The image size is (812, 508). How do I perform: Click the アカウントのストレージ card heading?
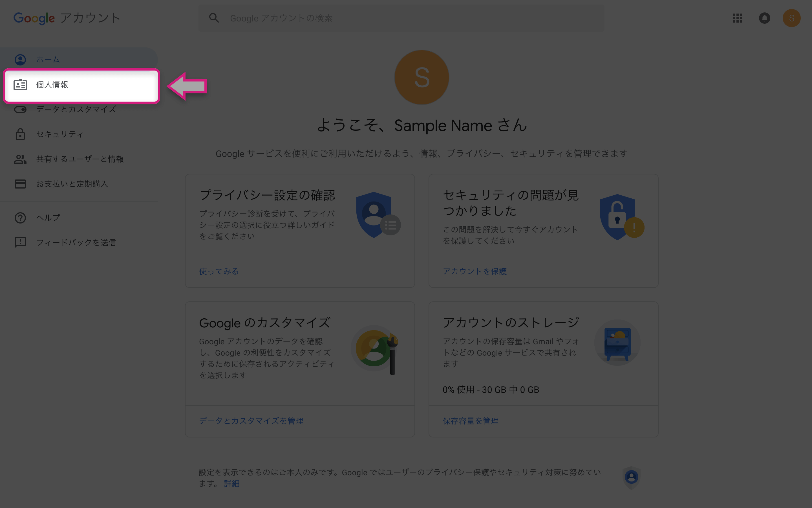(511, 323)
